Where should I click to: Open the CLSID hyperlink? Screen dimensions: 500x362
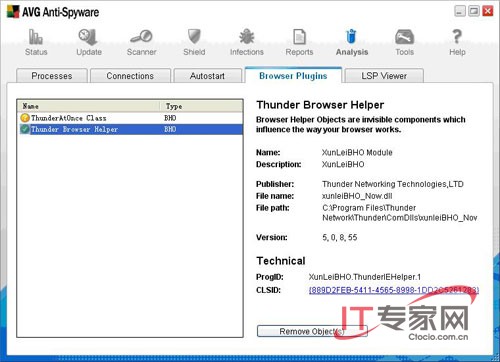[x=394, y=290]
